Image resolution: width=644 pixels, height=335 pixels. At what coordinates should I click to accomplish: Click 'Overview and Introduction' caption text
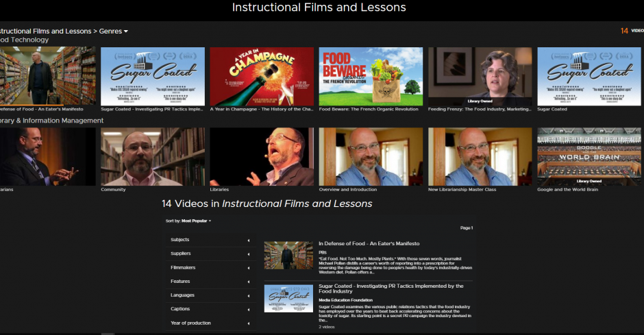[348, 190]
